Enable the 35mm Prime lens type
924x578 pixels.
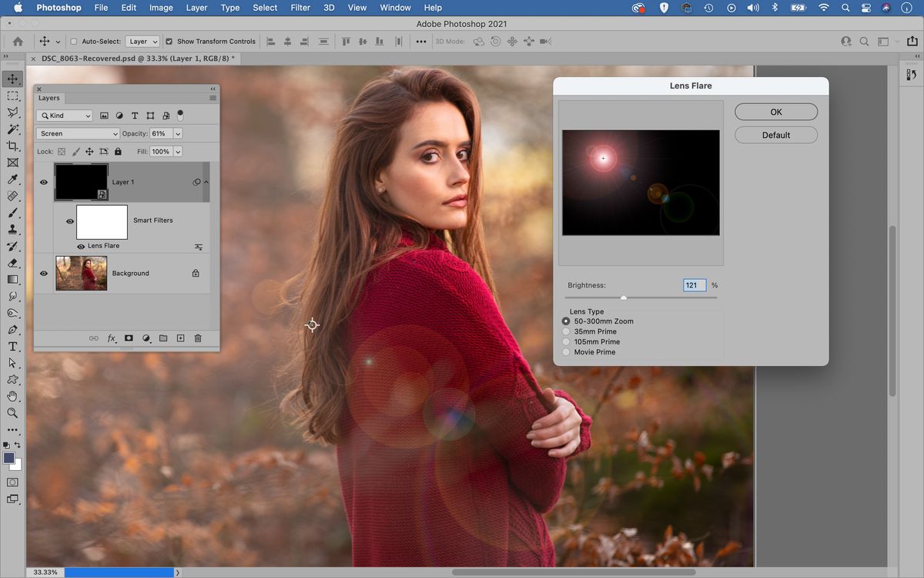point(567,331)
